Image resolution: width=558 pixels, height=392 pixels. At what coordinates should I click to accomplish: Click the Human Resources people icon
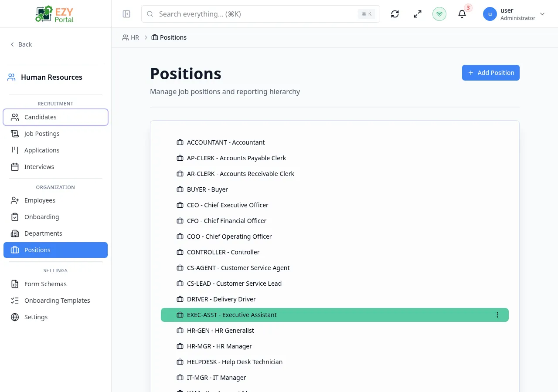tap(11, 77)
